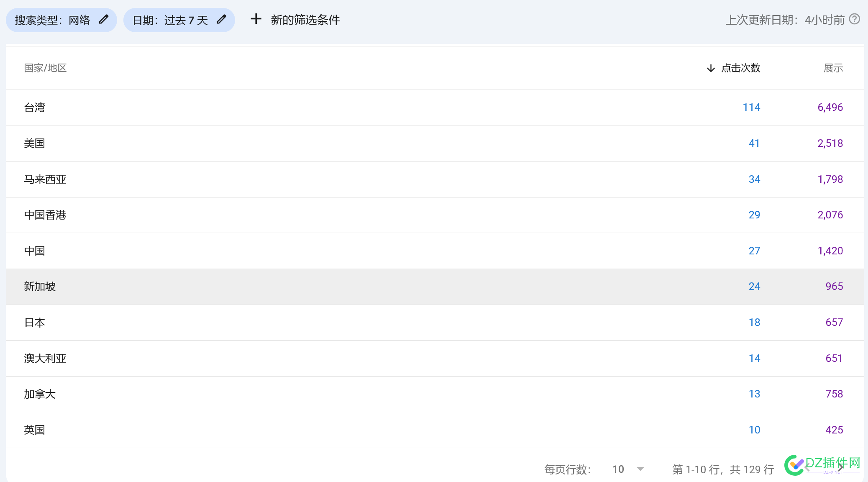Click clicks value 13 for 加拿大
The height and width of the screenshot is (482, 868).
pos(754,394)
